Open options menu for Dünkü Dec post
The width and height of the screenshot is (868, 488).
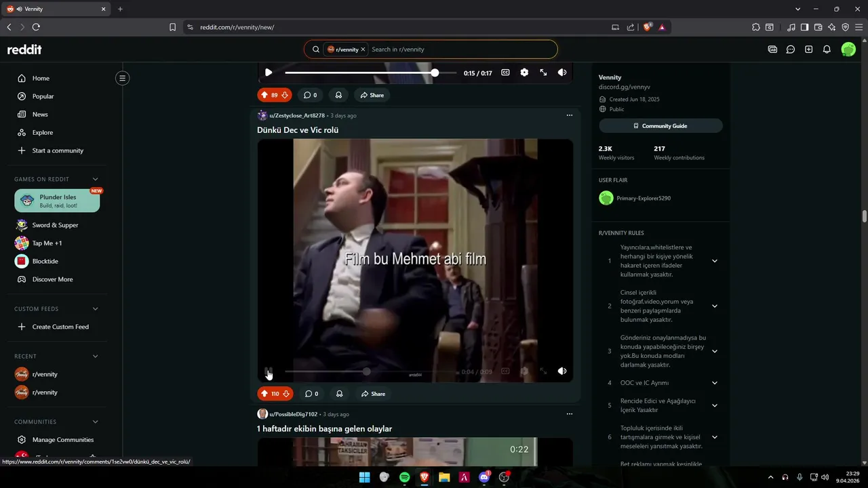tap(569, 115)
